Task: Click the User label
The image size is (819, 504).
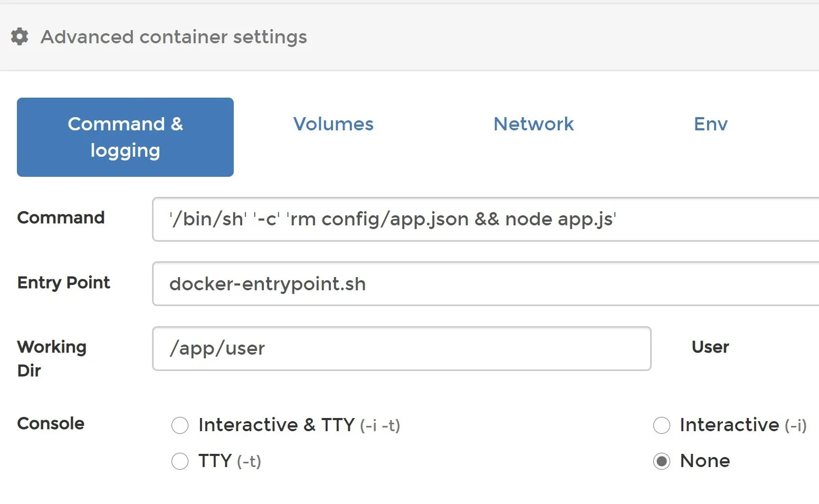Action: [x=710, y=347]
